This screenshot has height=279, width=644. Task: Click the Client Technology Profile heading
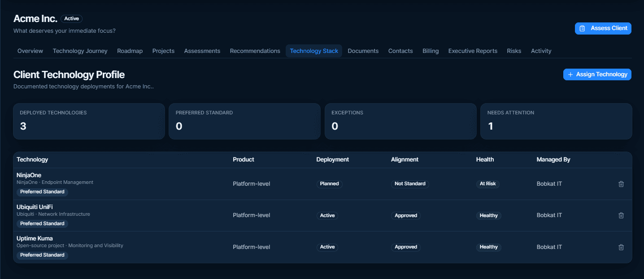click(69, 75)
